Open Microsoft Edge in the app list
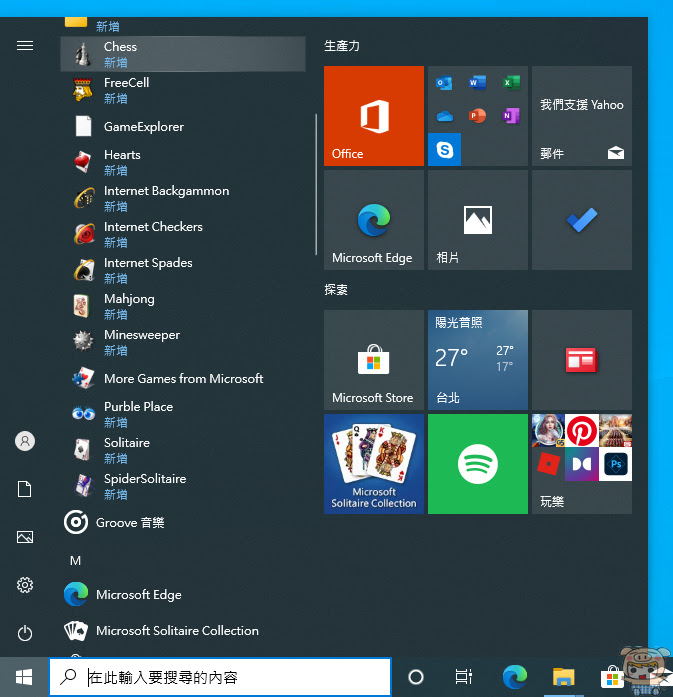The height and width of the screenshot is (697, 673). pyautogui.click(x=183, y=594)
